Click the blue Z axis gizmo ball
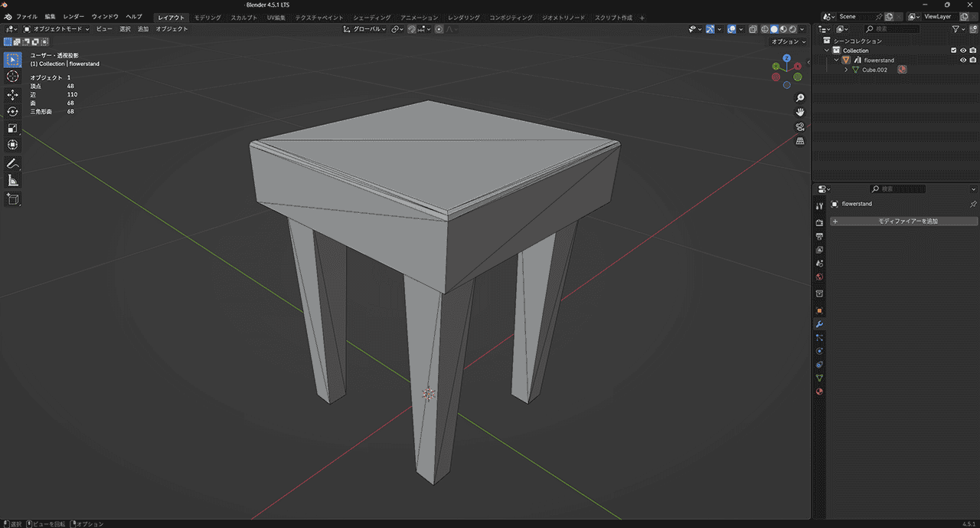 click(786, 58)
